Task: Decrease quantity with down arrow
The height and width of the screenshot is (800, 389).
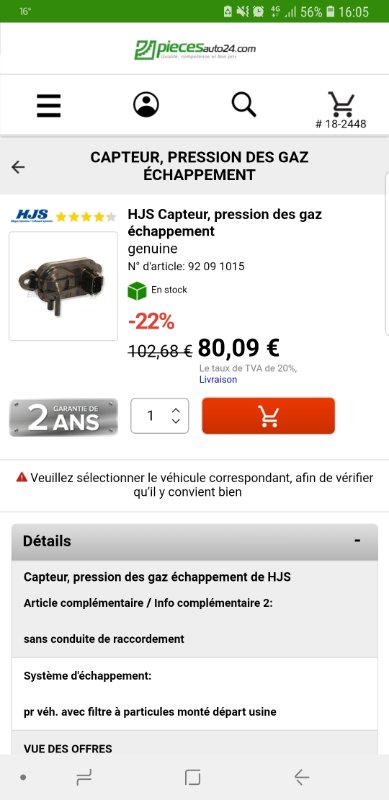Action: pos(176,421)
